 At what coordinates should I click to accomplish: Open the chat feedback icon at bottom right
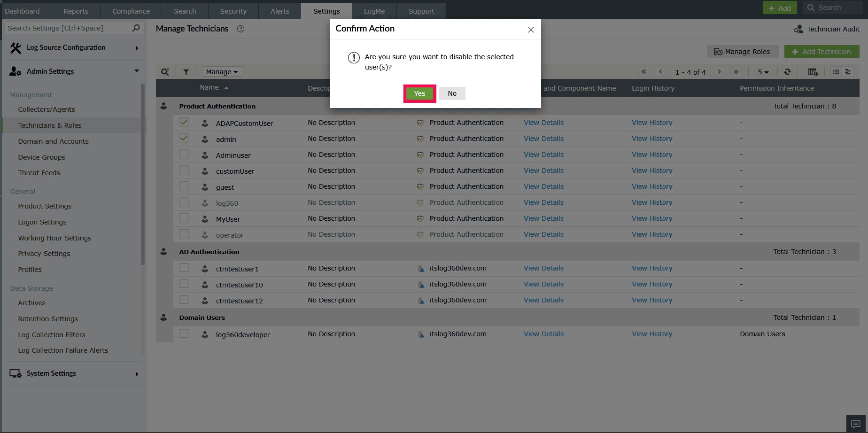(x=855, y=424)
